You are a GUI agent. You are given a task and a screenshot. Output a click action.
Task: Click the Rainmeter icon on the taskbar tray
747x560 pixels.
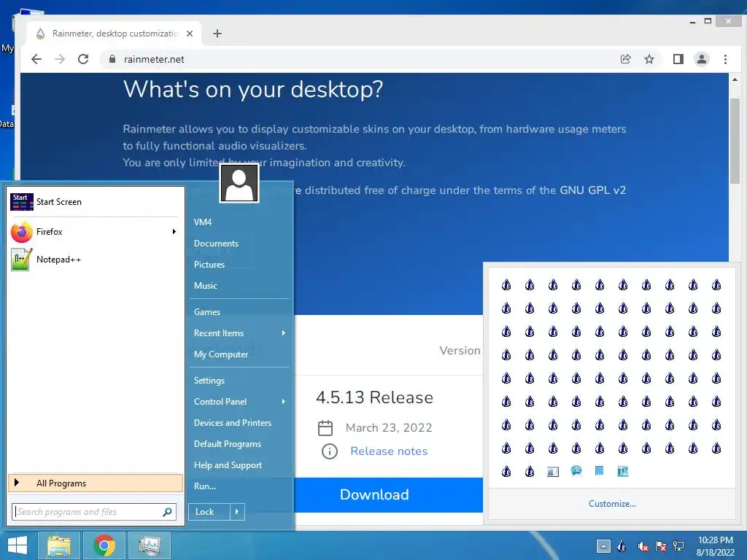pyautogui.click(x=622, y=546)
